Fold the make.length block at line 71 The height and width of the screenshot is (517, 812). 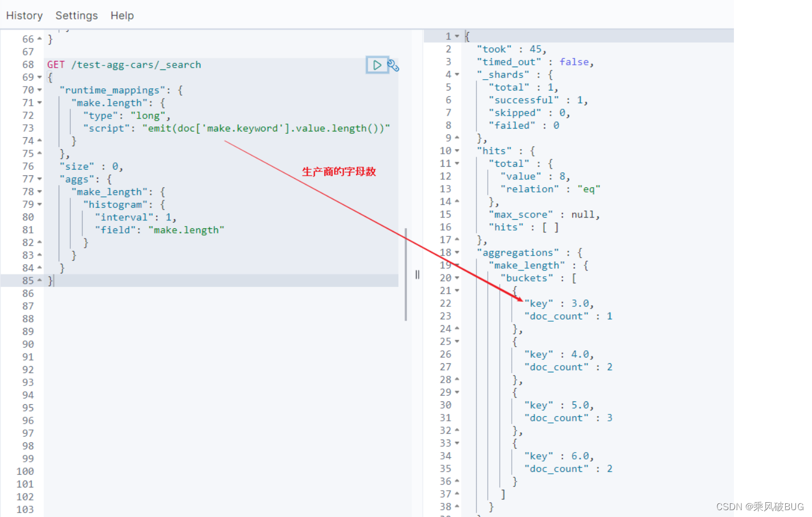(39, 103)
